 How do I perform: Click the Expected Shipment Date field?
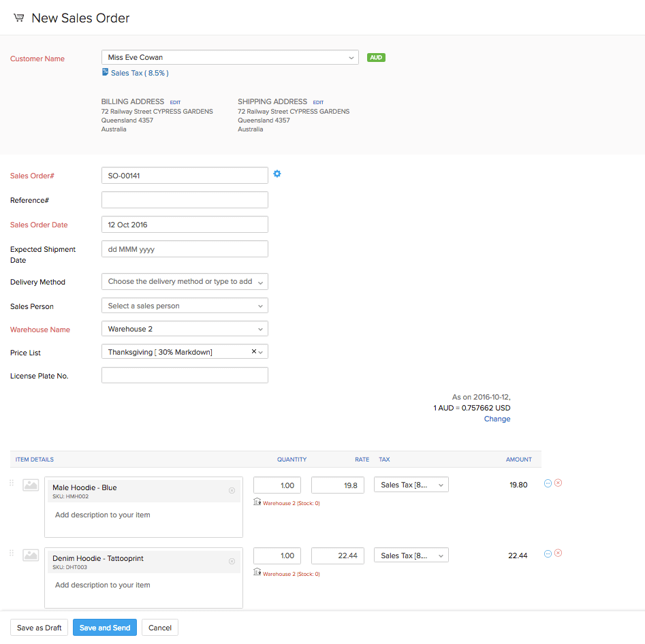[184, 249]
